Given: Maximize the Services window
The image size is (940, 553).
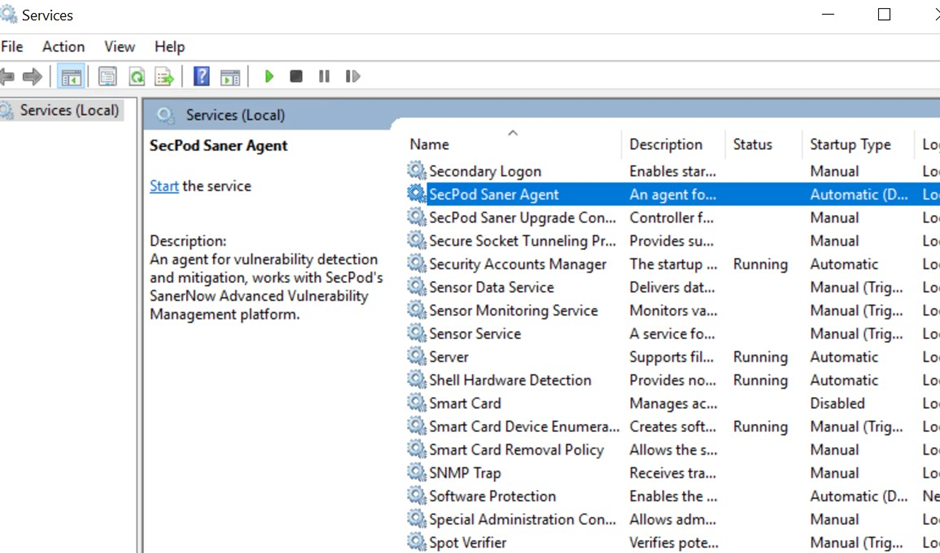Looking at the screenshot, I should (884, 14).
